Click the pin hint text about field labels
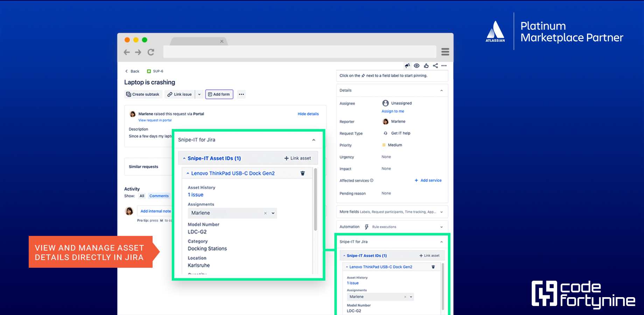The height and width of the screenshot is (315, 644). tap(383, 76)
